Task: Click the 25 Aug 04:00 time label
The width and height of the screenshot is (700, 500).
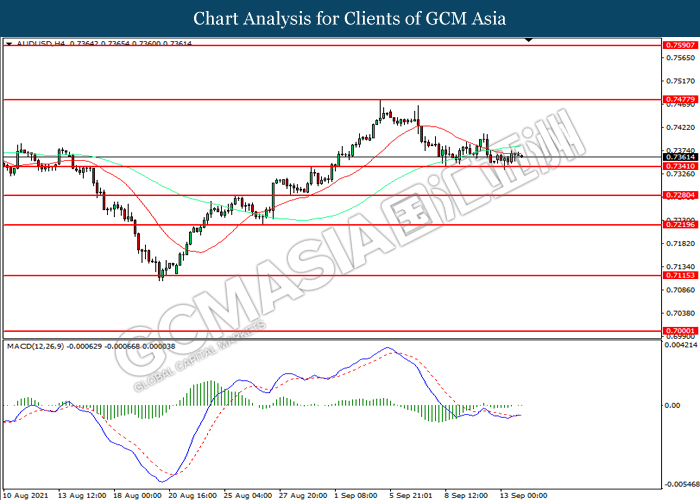Action: 248,496
